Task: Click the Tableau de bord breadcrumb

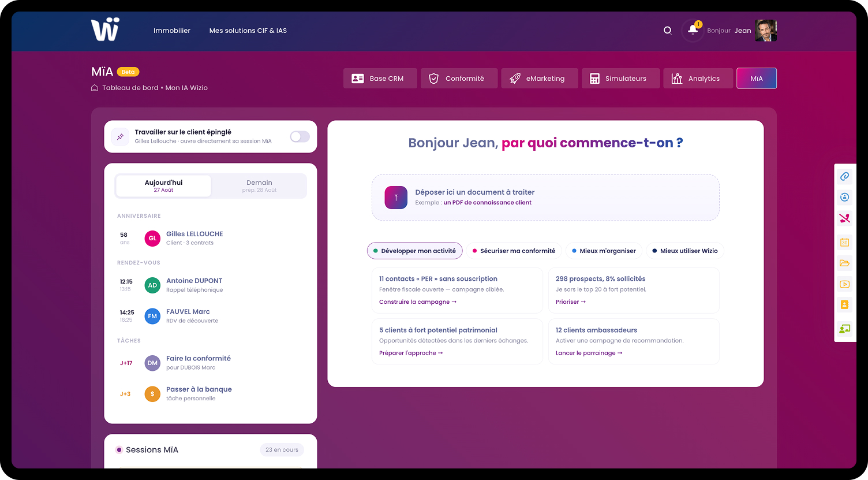Action: click(x=130, y=88)
